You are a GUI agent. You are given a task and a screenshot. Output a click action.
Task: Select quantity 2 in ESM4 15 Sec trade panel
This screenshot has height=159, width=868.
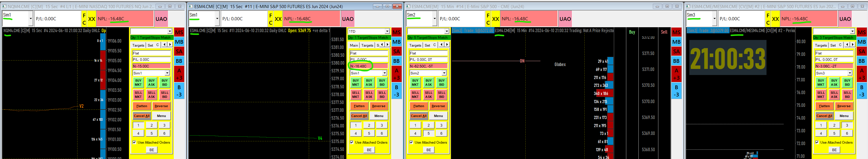369,125
